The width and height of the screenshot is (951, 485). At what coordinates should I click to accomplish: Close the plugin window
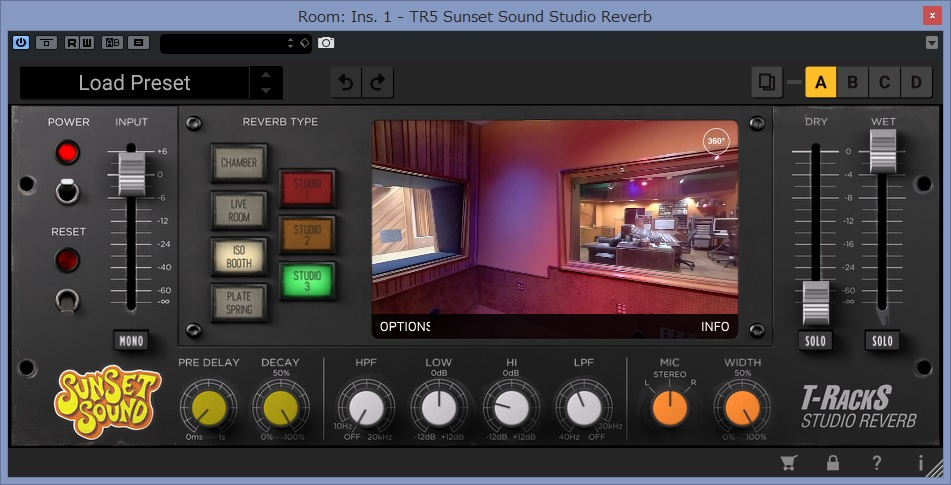click(x=932, y=16)
